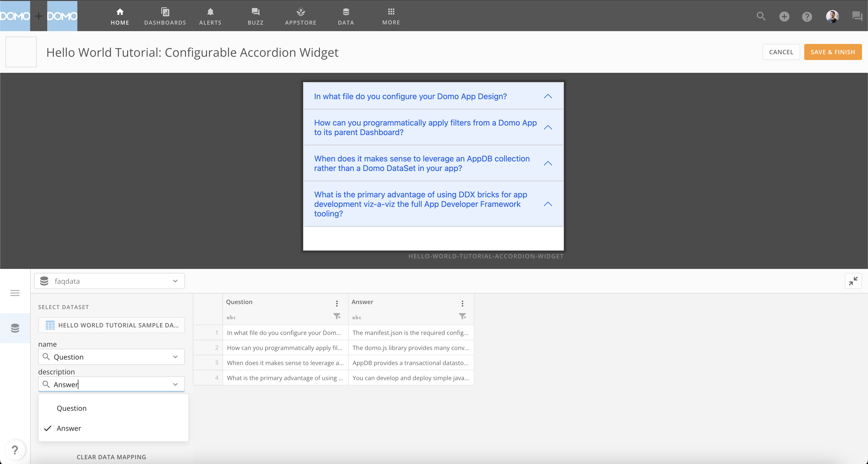The width and height of the screenshot is (868, 464).
Task: Click the Save & Finish button
Action: (x=833, y=52)
